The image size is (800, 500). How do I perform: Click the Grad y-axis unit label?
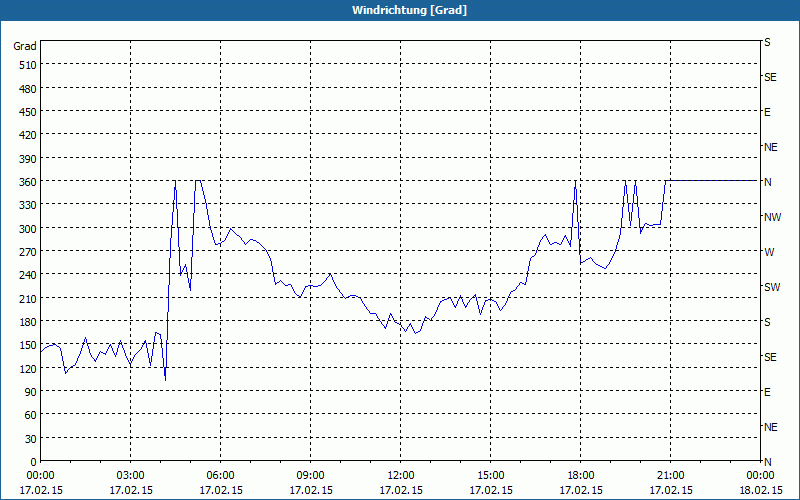(25, 46)
